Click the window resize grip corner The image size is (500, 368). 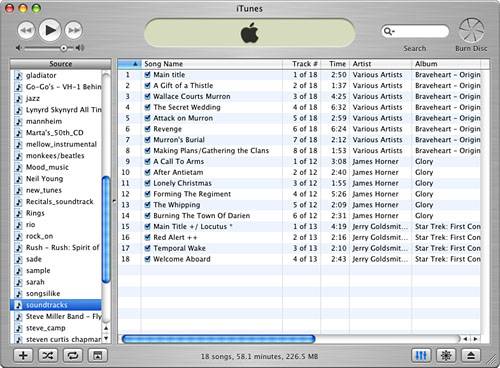click(x=491, y=359)
